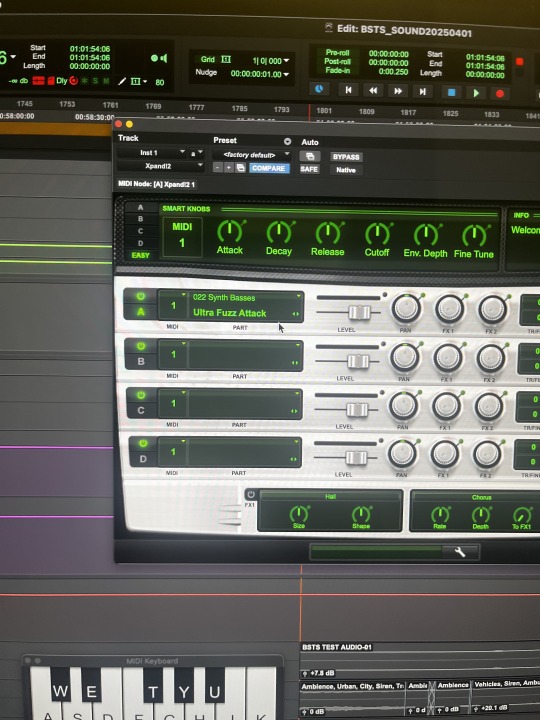
Task: Click Return to Zero transport button
Action: (x=349, y=90)
